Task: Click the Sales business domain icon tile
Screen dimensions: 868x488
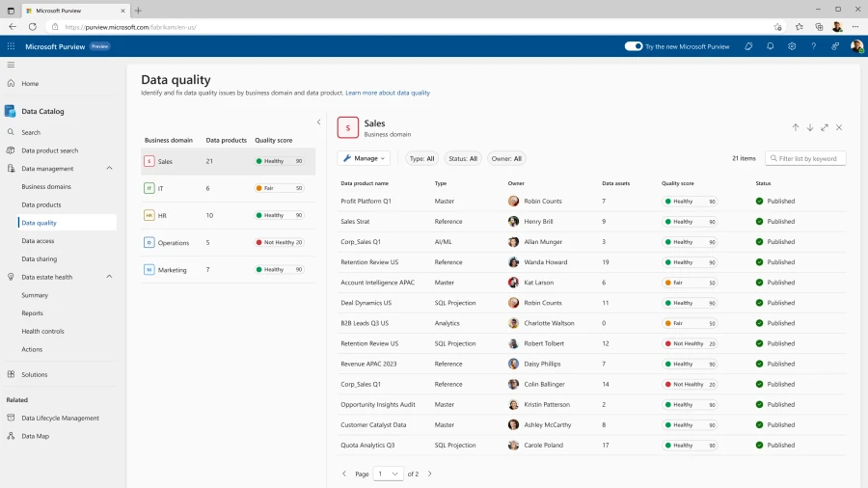Action: [x=347, y=128]
